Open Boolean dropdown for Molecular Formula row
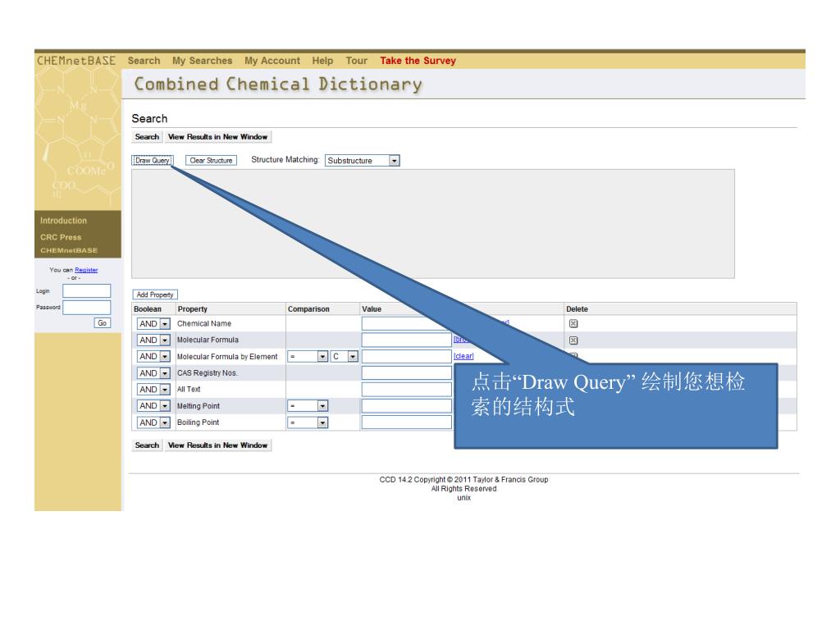 click(153, 340)
